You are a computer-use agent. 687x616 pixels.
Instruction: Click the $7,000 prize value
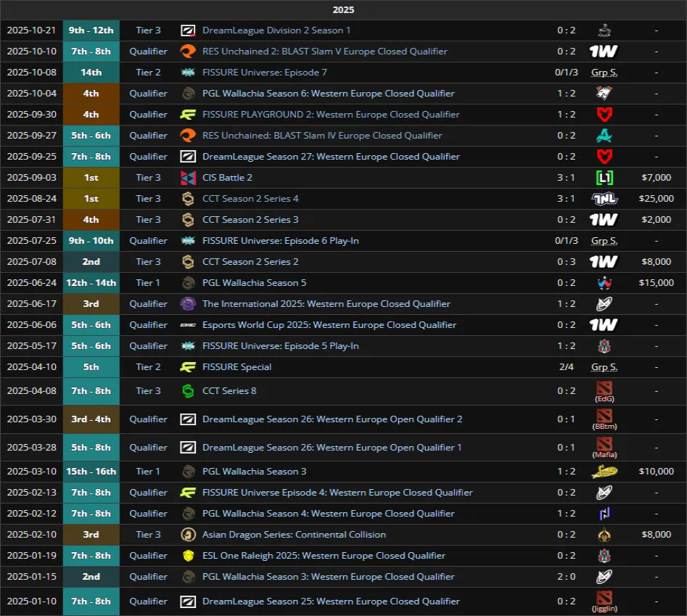pos(656,178)
